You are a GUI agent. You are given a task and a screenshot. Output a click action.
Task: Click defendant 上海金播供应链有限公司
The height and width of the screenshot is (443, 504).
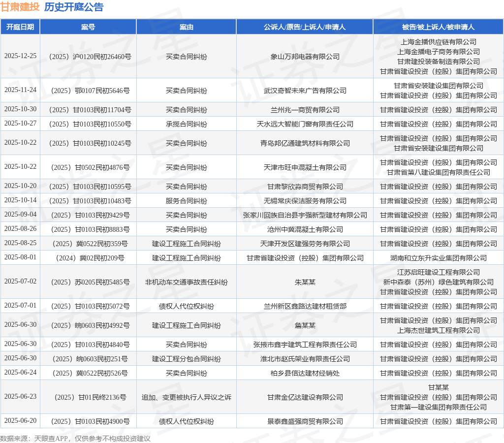click(439, 42)
